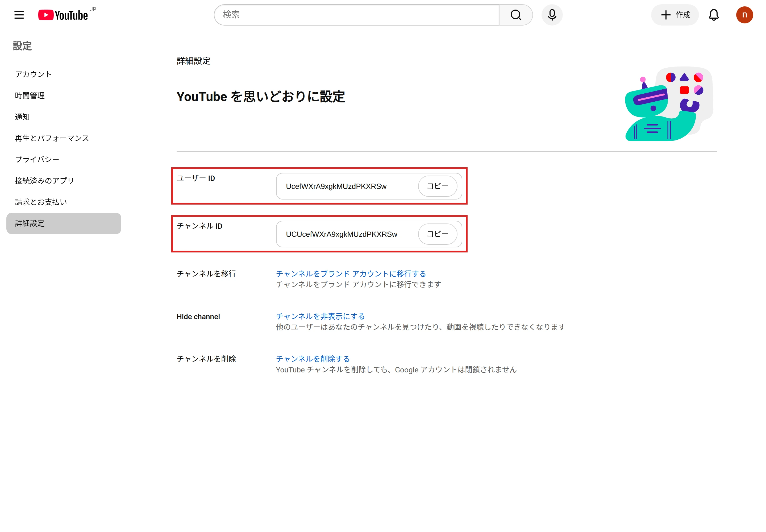This screenshot has width=766, height=532.
Task: Click the チャンネルを削除 label
Action: coord(206,359)
